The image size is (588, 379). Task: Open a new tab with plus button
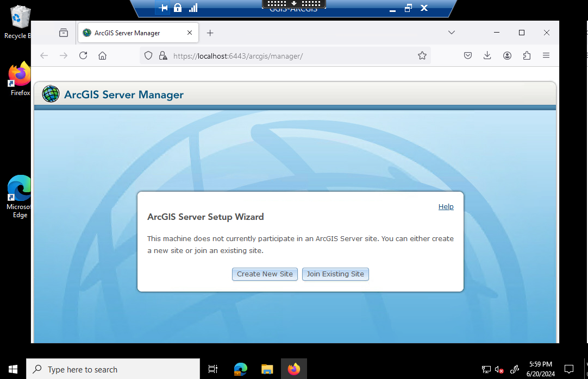(x=210, y=33)
